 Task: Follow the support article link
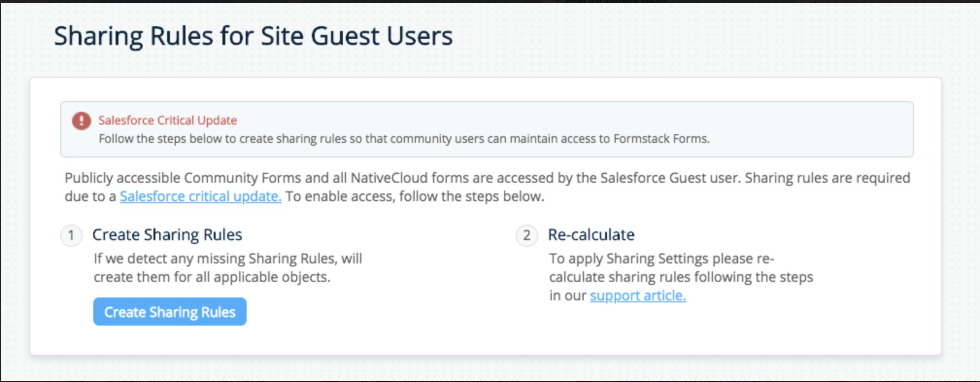click(638, 295)
